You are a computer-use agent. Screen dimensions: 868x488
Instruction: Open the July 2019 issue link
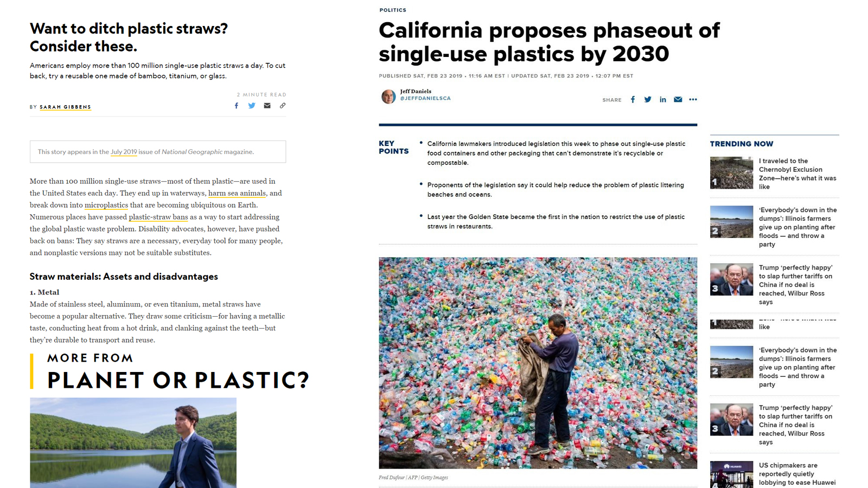(124, 152)
